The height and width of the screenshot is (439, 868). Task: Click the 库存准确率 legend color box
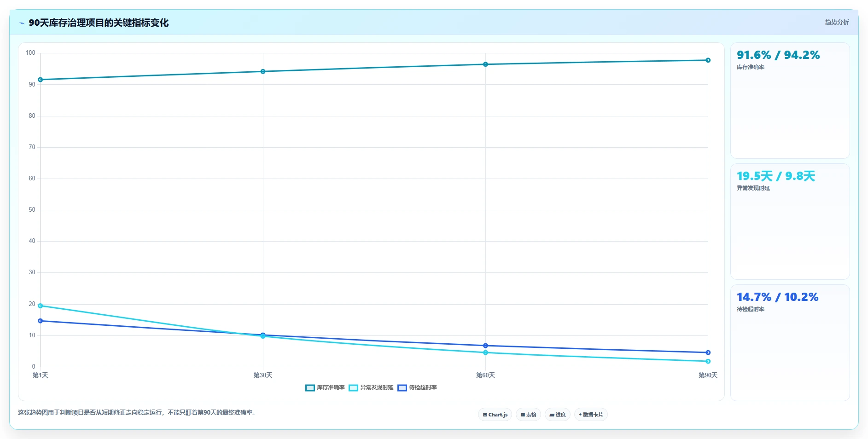click(310, 387)
